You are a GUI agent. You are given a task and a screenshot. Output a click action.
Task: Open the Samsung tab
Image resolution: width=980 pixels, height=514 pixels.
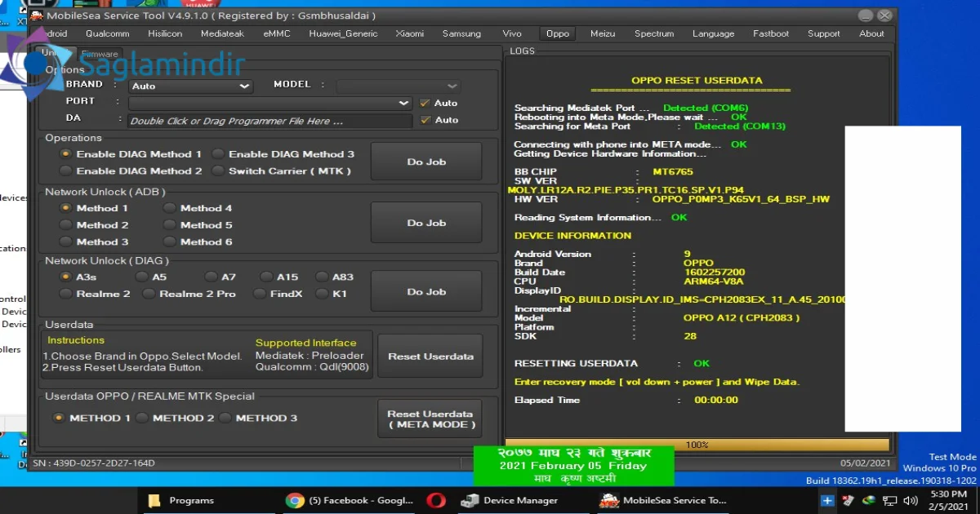461,33
